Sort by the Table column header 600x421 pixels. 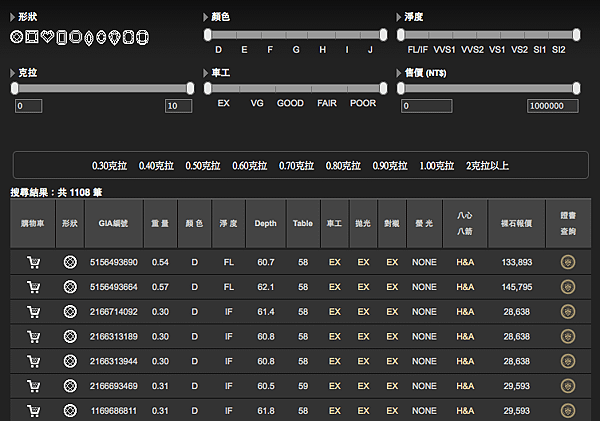(x=303, y=224)
